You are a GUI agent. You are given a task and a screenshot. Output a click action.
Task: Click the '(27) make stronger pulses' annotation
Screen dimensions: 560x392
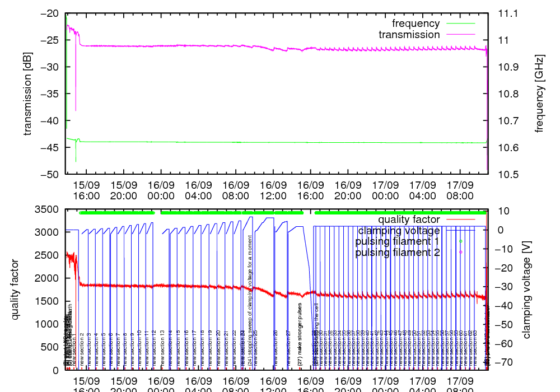300,335
